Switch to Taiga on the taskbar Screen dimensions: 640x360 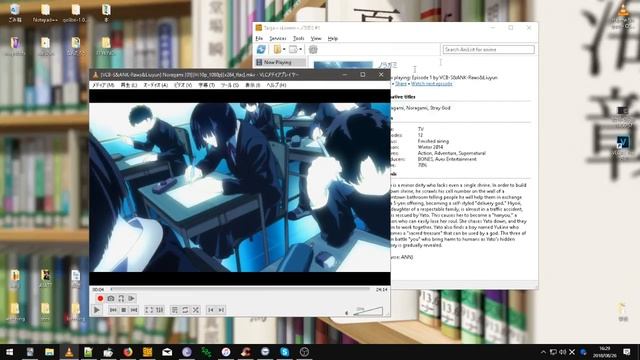147,352
